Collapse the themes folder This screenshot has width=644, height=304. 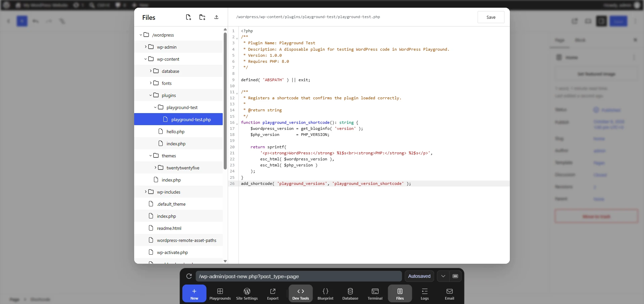151,156
